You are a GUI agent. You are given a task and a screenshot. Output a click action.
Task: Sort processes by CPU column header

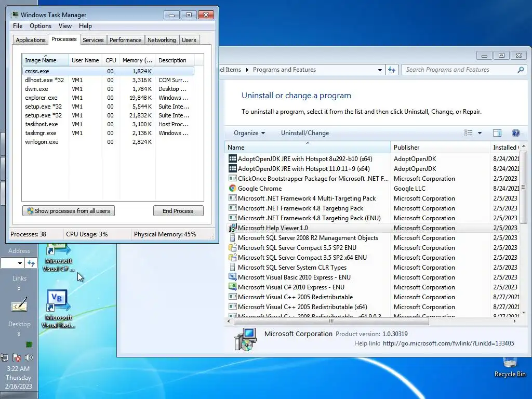tap(111, 60)
